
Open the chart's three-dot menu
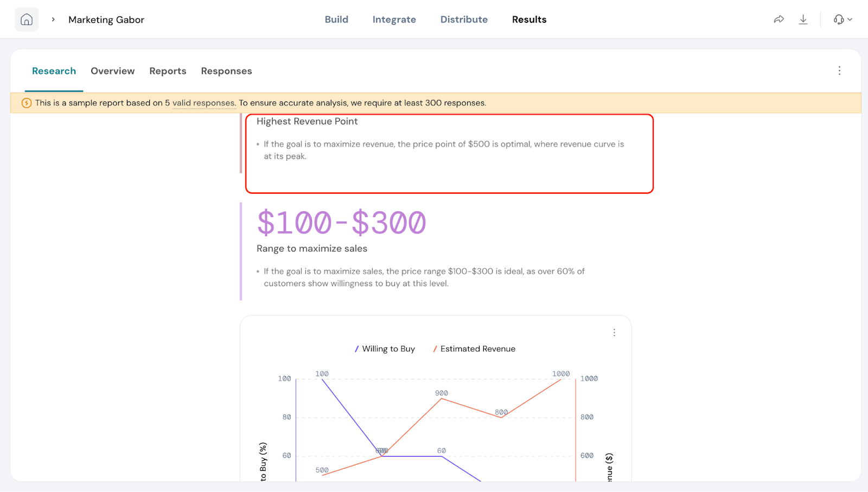(614, 332)
